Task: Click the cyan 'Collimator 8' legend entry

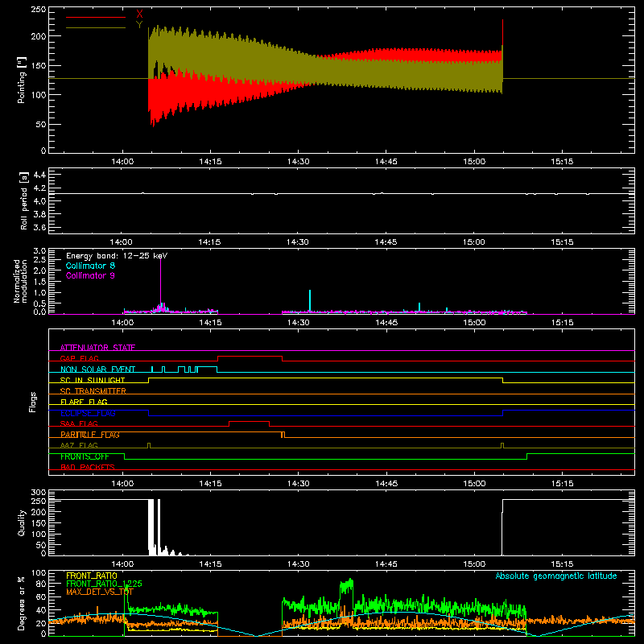Action: [90, 266]
